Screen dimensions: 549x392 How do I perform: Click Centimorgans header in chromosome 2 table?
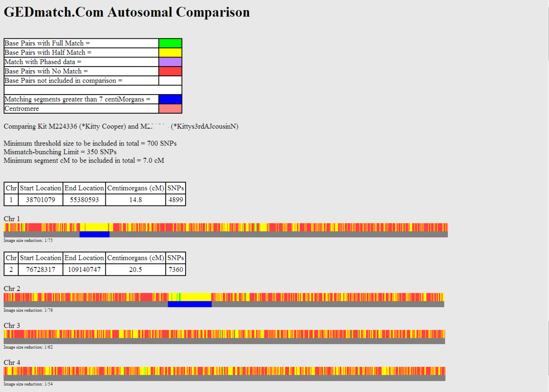136,258
